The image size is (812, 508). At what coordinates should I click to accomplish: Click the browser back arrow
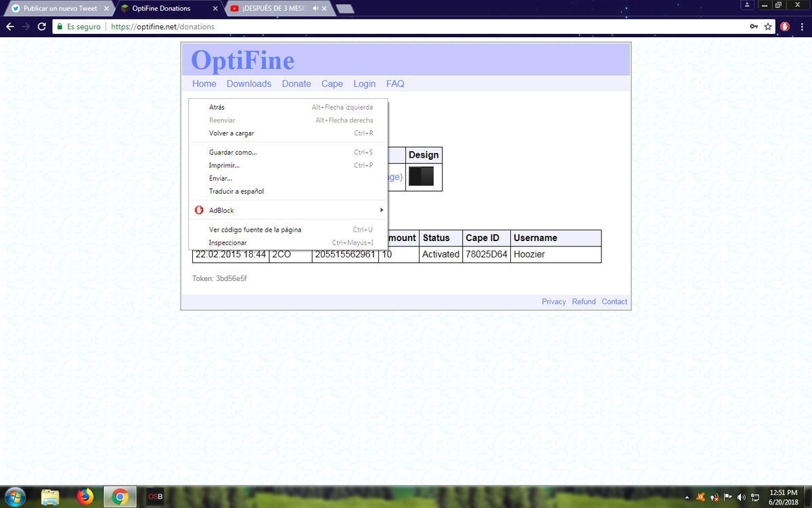point(10,26)
